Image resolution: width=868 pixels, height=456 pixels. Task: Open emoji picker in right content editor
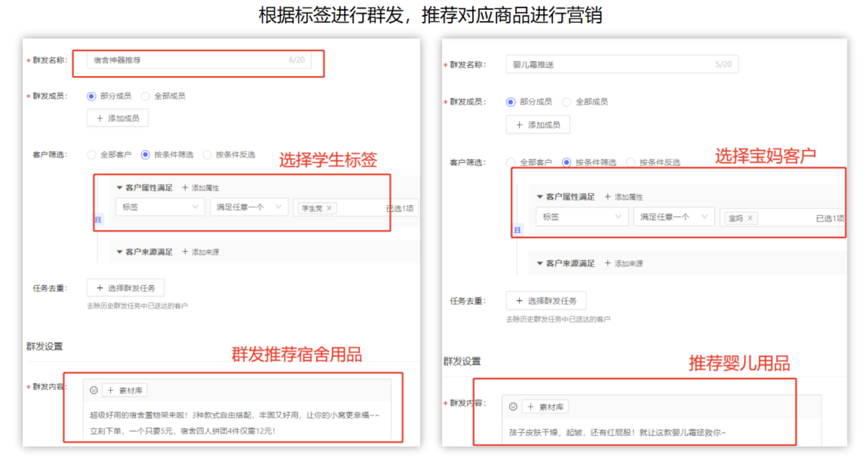(x=513, y=407)
